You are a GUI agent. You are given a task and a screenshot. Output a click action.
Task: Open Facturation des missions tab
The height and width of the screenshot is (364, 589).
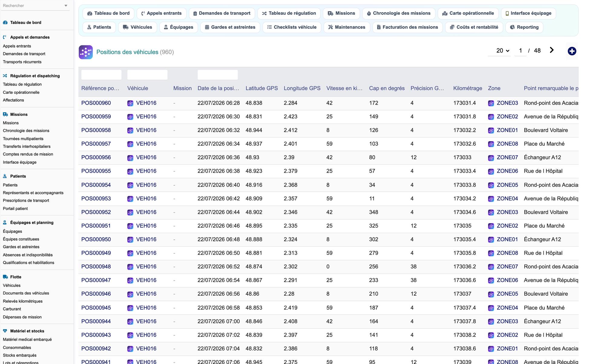407,27
